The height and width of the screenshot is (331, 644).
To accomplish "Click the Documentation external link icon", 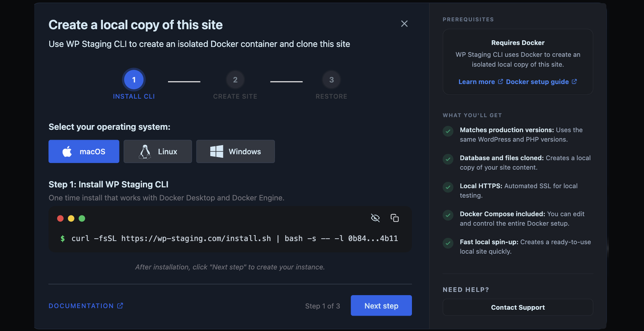I will pyautogui.click(x=120, y=306).
